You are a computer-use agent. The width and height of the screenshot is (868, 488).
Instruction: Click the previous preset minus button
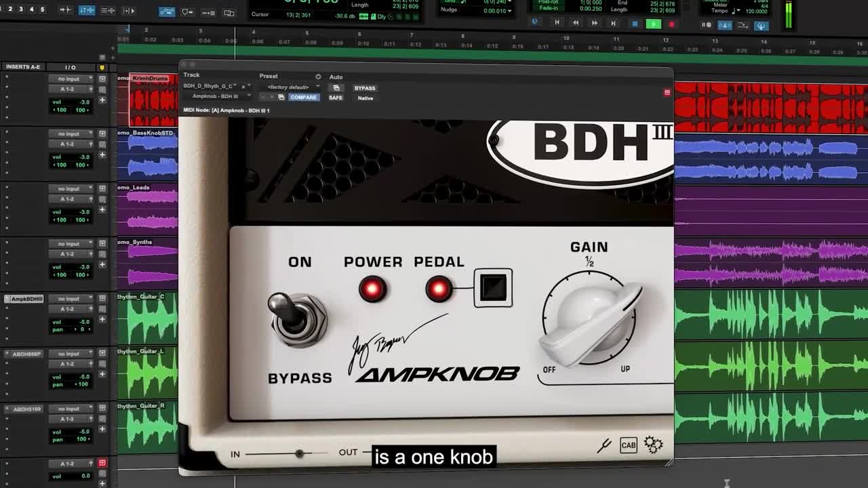(264, 98)
